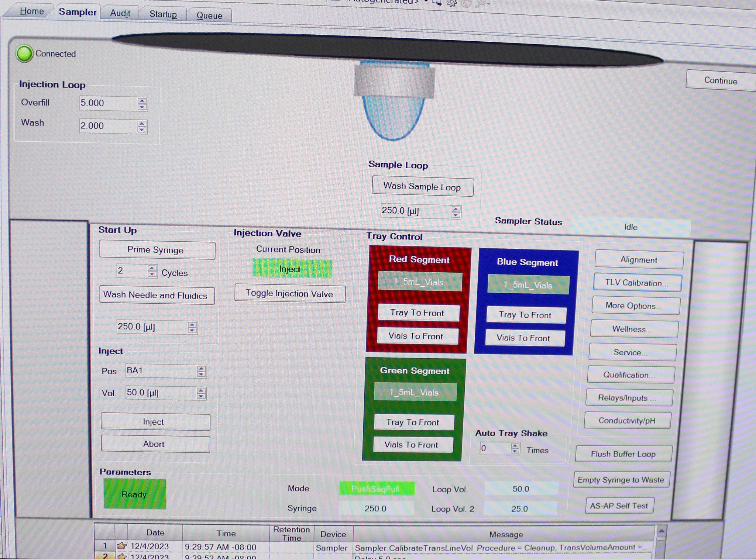Screen dimensions: 756x559
Task: Open the Queue tab
Action: (209, 15)
